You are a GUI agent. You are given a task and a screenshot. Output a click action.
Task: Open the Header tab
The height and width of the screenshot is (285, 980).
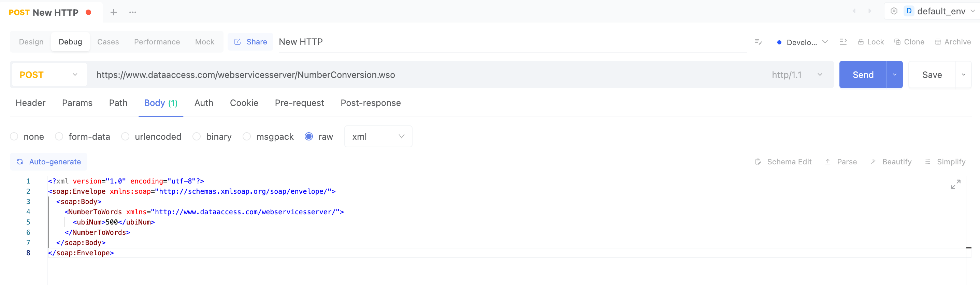(30, 103)
